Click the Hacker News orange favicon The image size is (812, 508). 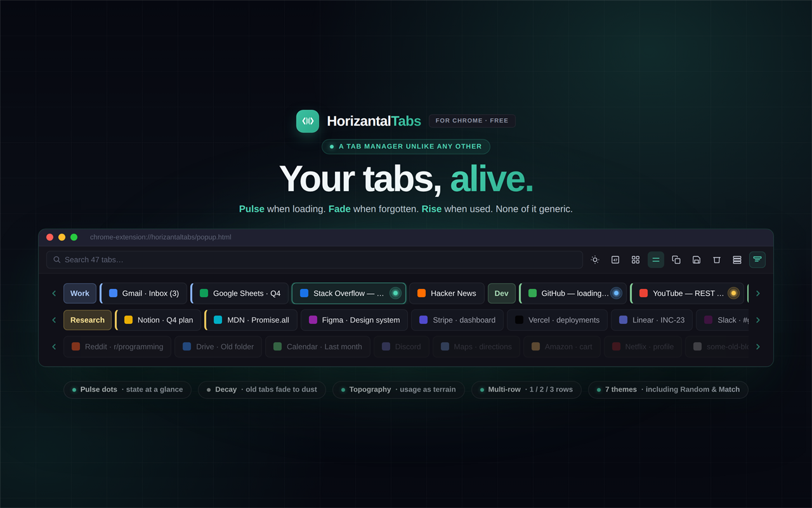(422, 293)
